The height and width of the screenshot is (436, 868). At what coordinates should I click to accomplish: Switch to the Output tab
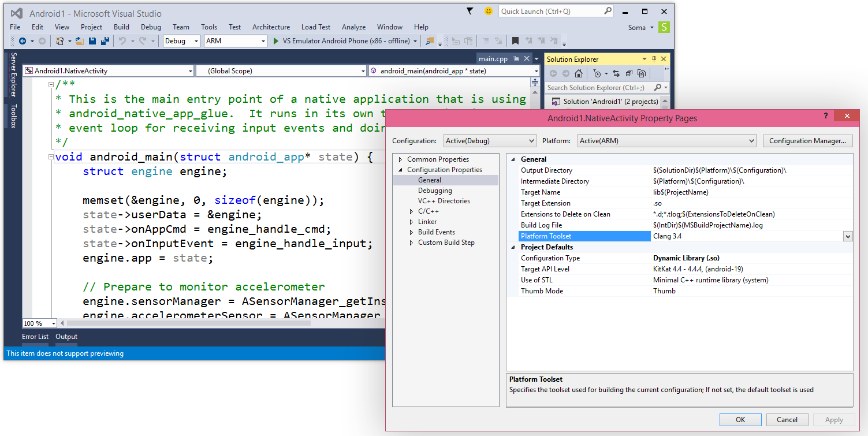(x=66, y=337)
